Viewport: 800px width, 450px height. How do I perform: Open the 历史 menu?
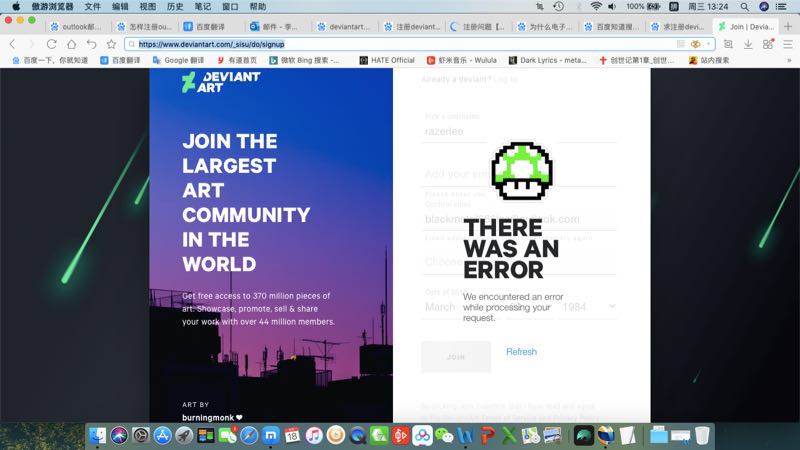175,7
